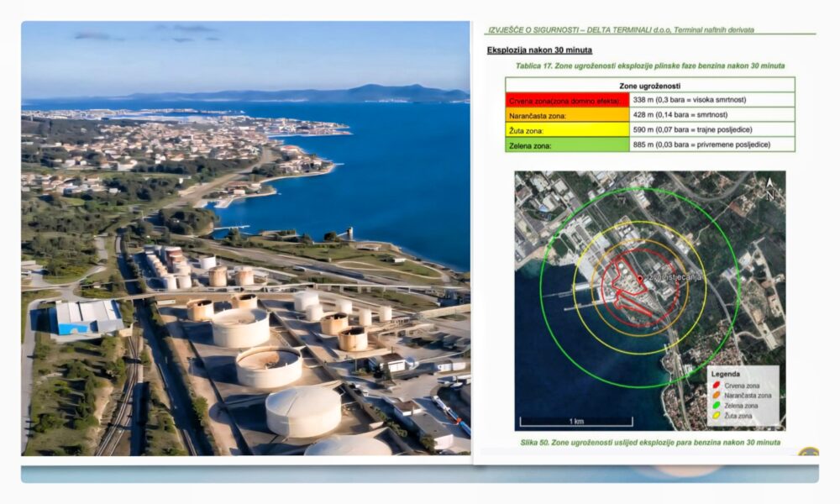Click the 'Slika 50' figure caption
The height and width of the screenshot is (504, 840).
click(x=649, y=442)
